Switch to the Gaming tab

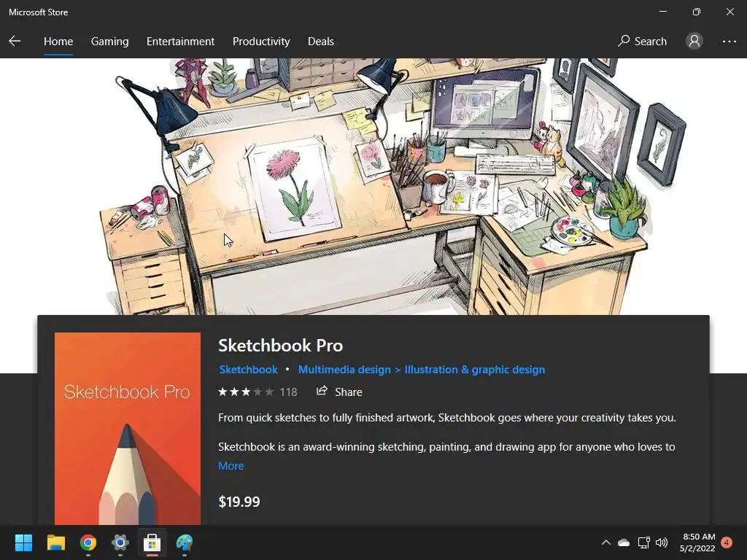109,42
